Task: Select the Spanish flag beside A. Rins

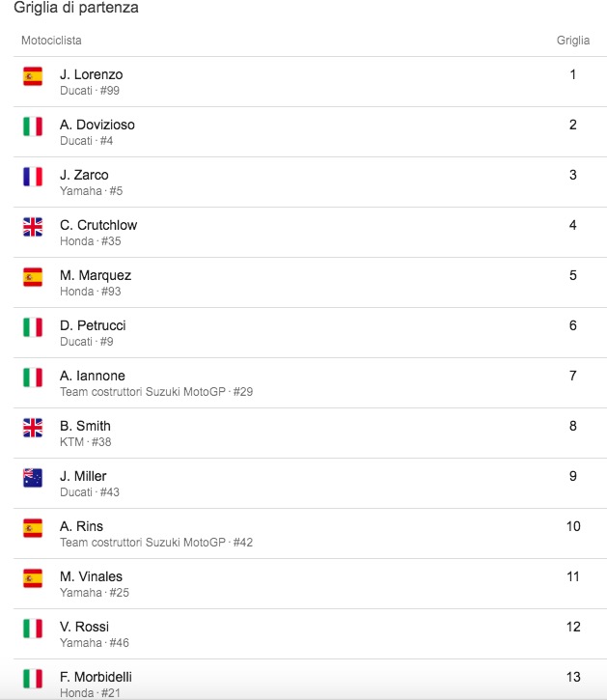Action: (33, 528)
